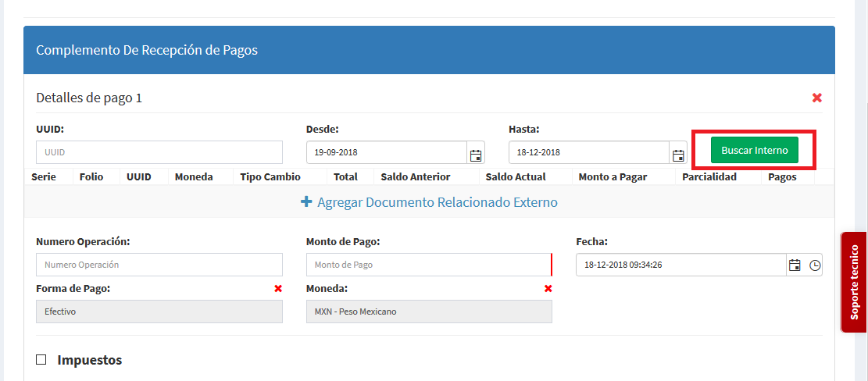The height and width of the screenshot is (381, 868).
Task: Clear the Forma de Pago selection
Action: coord(278,289)
